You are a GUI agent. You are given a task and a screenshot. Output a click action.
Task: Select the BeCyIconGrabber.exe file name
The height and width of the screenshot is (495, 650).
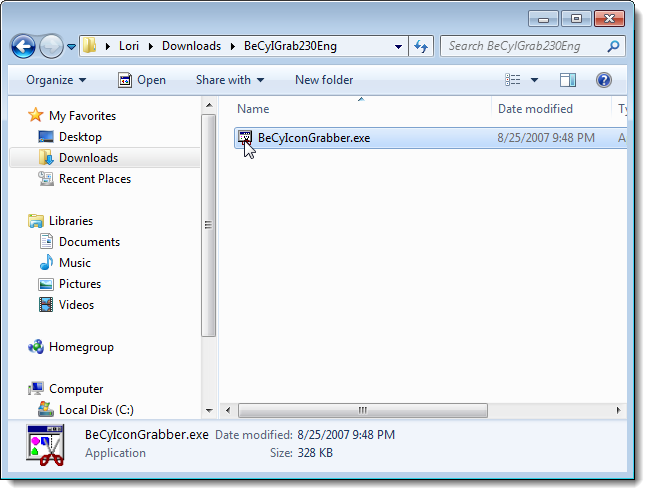tap(314, 138)
